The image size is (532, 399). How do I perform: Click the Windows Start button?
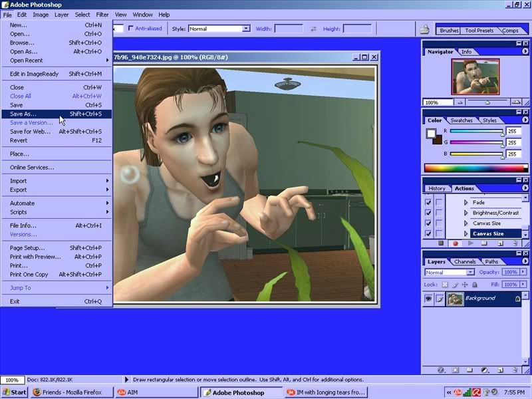point(14,392)
